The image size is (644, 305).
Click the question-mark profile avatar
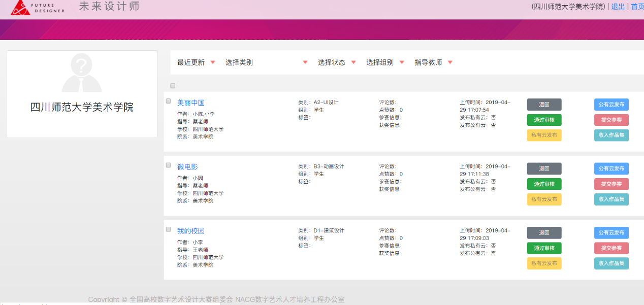[82, 73]
